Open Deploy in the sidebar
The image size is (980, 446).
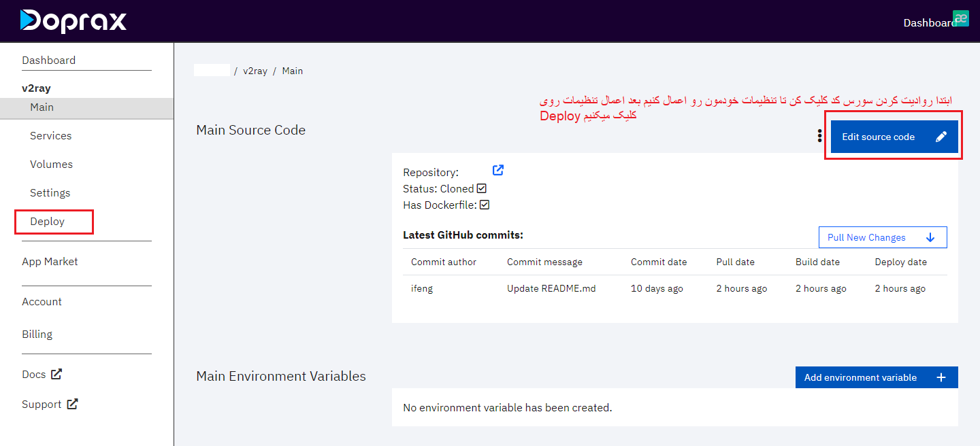(x=48, y=222)
